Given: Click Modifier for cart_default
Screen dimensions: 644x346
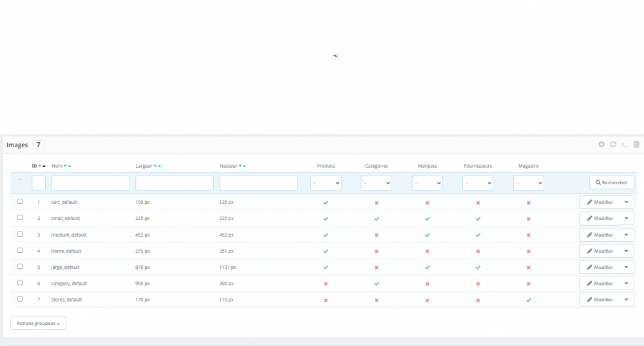Looking at the screenshot, I should coord(600,202).
